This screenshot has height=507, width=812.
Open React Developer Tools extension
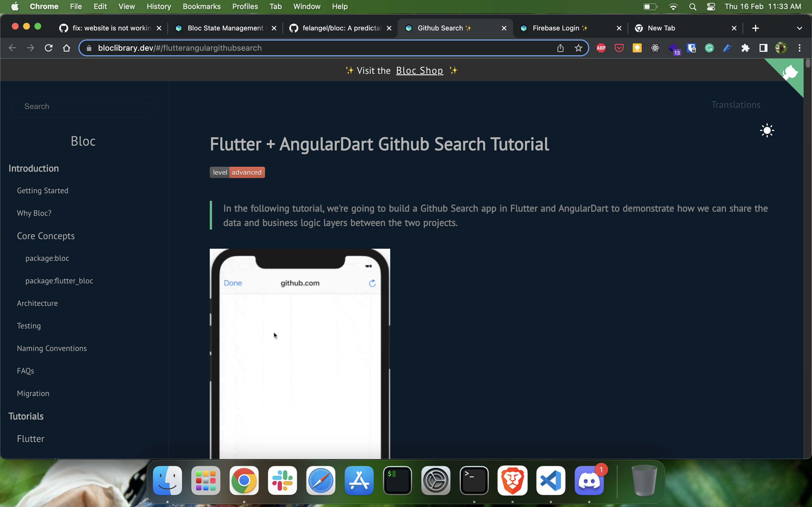(x=655, y=48)
